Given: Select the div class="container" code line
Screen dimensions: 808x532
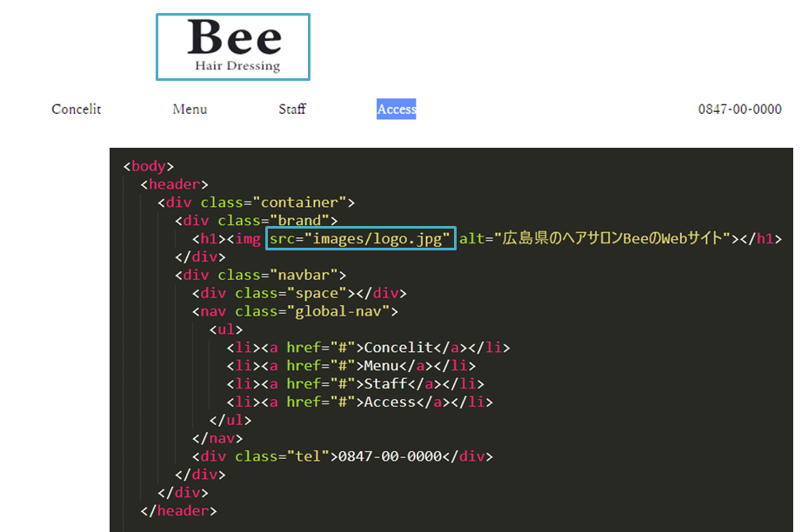Looking at the screenshot, I should tap(256, 203).
